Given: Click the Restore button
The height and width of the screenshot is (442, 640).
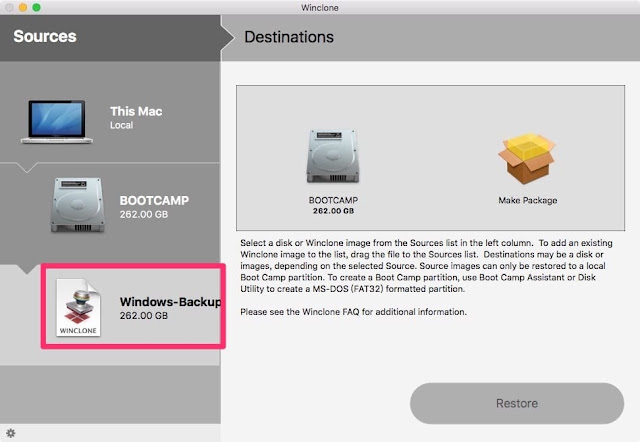Looking at the screenshot, I should coord(517,403).
